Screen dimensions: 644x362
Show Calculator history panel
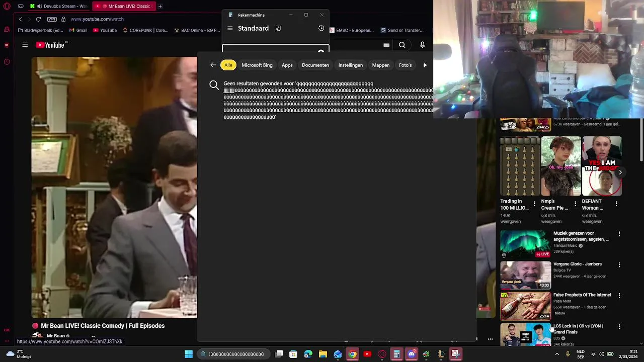tap(321, 28)
